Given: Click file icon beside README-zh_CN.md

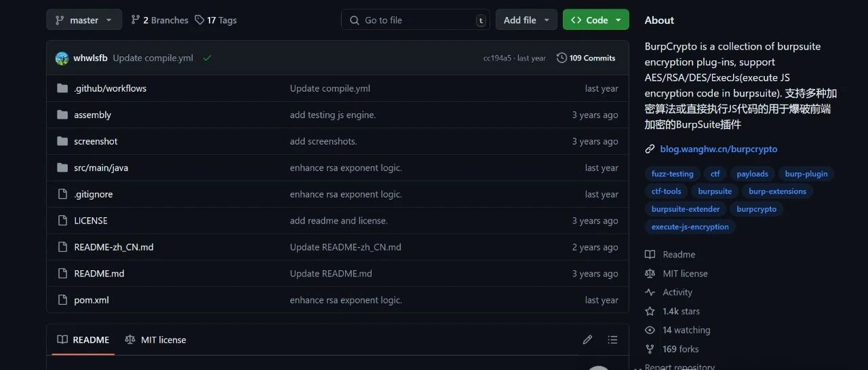Looking at the screenshot, I should (62, 247).
